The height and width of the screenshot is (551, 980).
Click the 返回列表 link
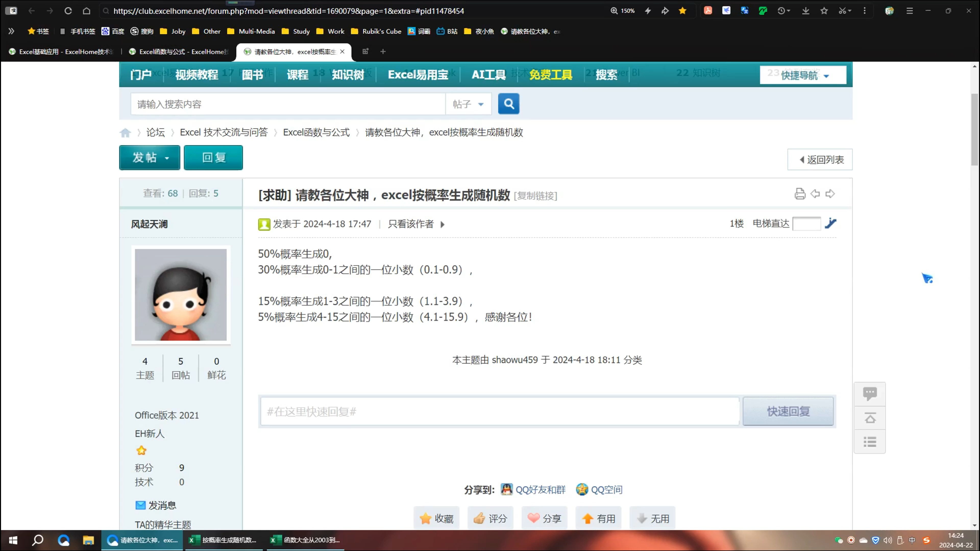(820, 160)
